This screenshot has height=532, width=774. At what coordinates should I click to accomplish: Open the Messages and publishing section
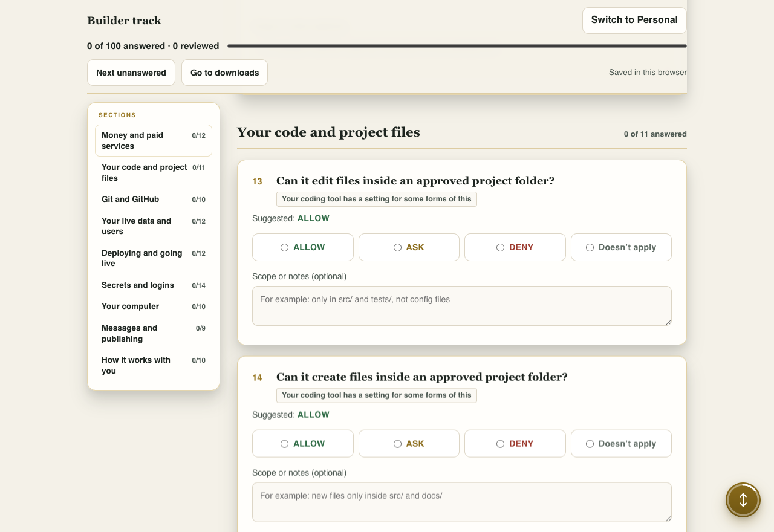154,333
